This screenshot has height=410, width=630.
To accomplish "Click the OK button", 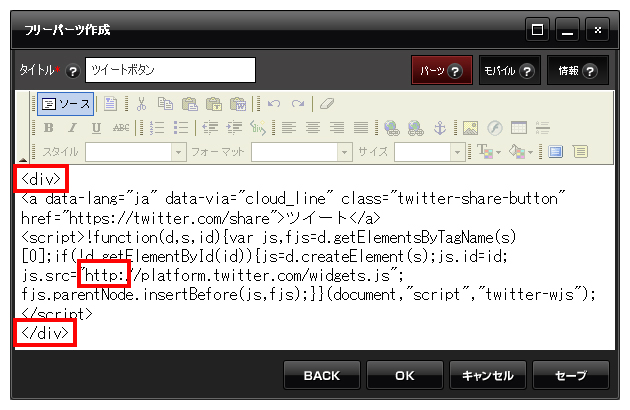I will tap(405, 375).
